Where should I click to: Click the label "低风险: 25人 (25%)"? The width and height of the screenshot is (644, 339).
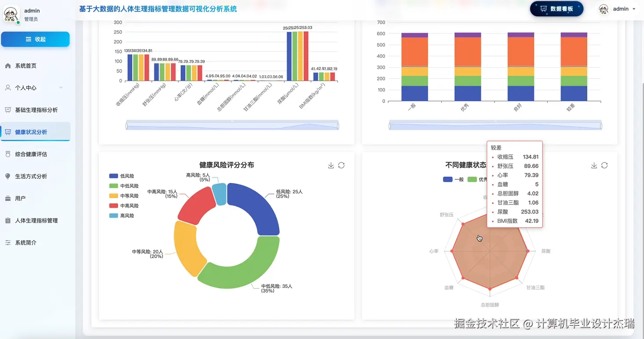(x=289, y=194)
